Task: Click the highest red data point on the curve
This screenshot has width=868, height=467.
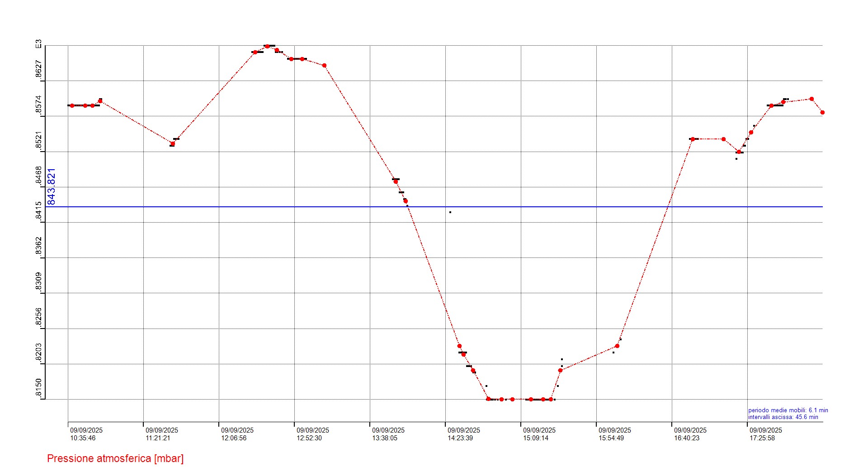Action: point(267,46)
